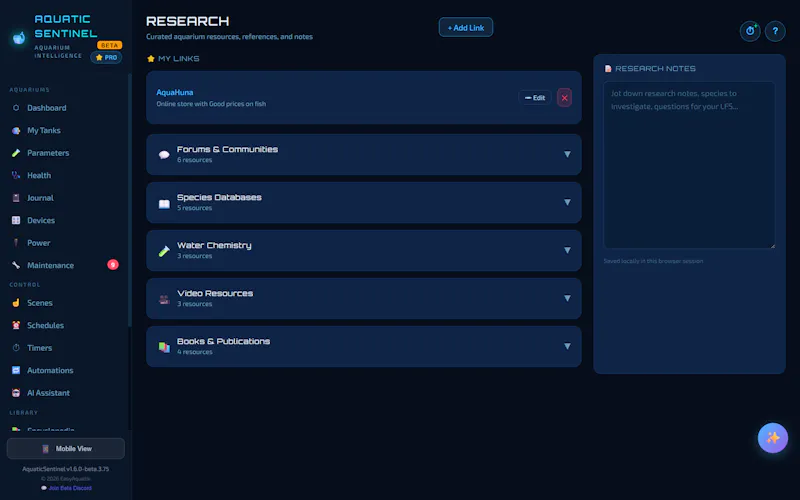
Task: Click the Forums speech bubble icon
Action: (x=164, y=155)
